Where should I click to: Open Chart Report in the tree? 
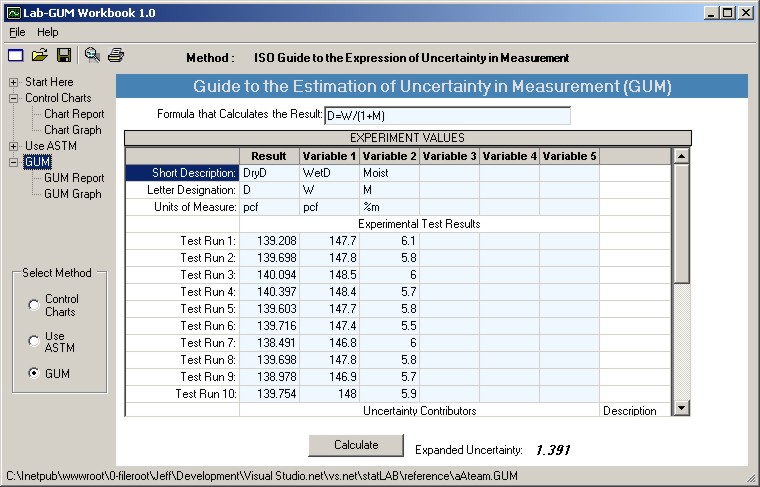[74, 114]
